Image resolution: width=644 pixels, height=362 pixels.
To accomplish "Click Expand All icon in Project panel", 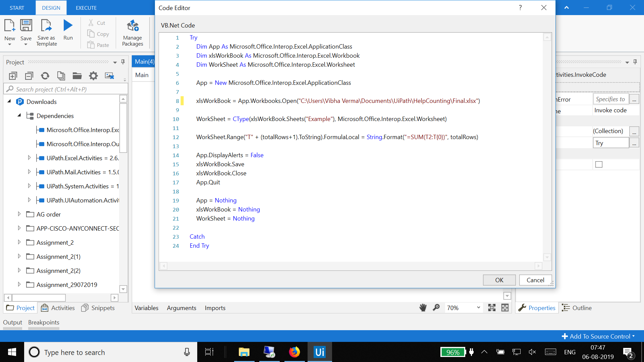I will (x=13, y=76).
